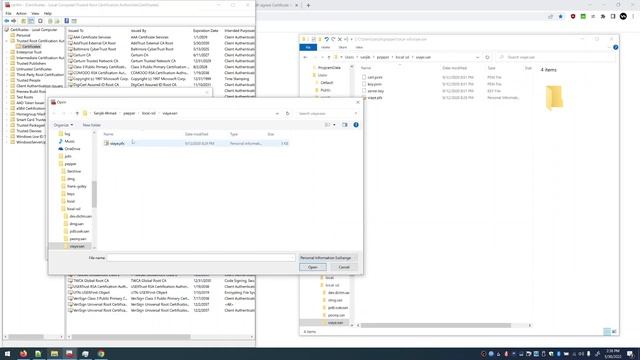Image resolution: width=640 pixels, height=360 pixels.
Task: Refresh the folder in the Open dialog
Action: pyautogui.click(x=287, y=113)
